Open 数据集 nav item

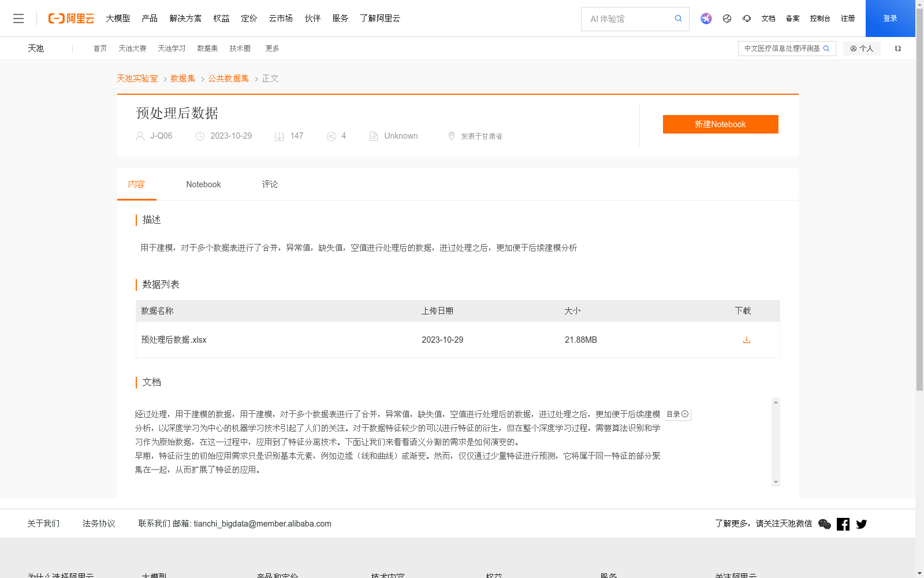click(x=207, y=49)
